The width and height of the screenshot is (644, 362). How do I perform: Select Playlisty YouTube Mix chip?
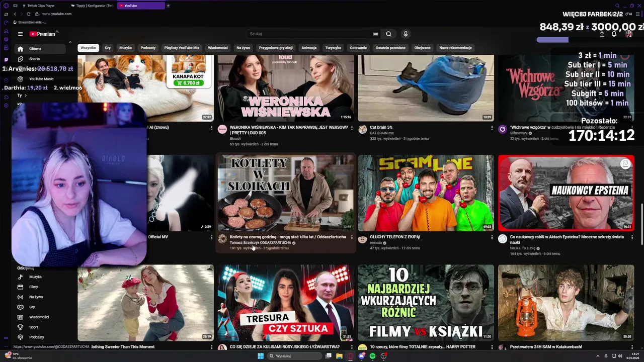(x=182, y=48)
